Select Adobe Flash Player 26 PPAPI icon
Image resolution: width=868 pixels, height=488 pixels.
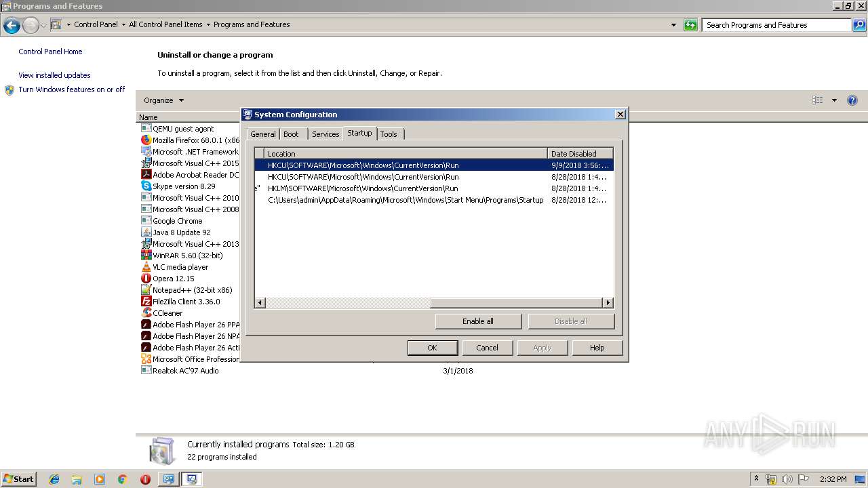click(146, 325)
